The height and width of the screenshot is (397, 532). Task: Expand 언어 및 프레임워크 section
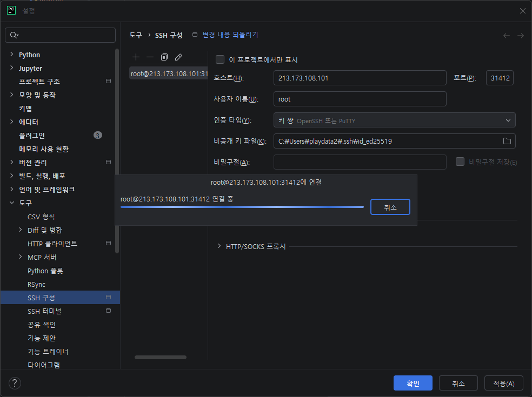pos(12,189)
